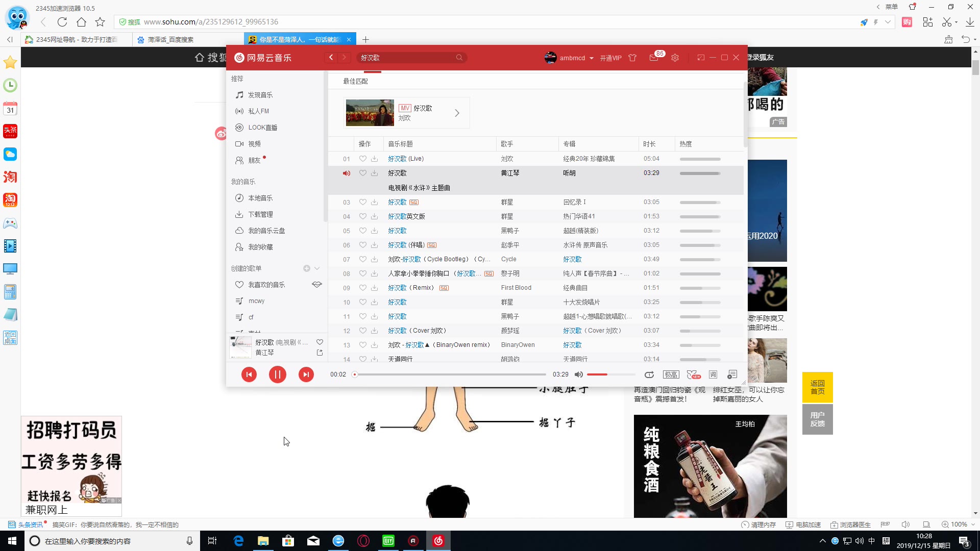Play the previous track in NetEase player
This screenshot has width=980, height=551.
tap(249, 374)
